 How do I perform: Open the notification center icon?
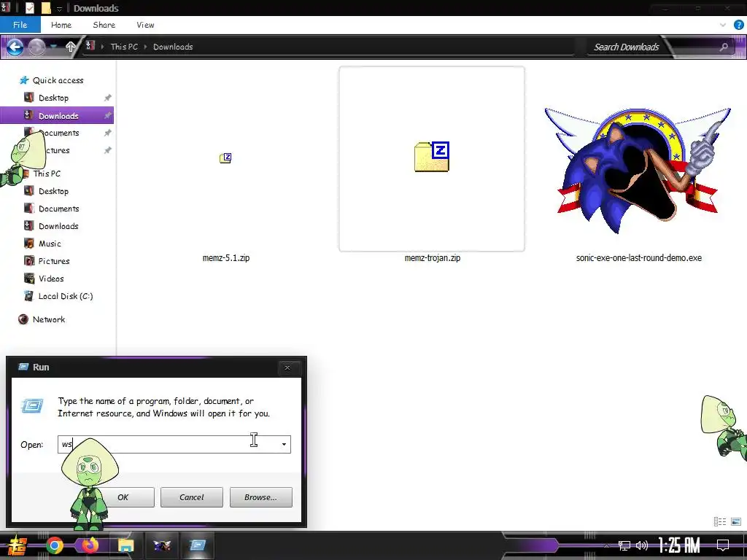click(723, 545)
